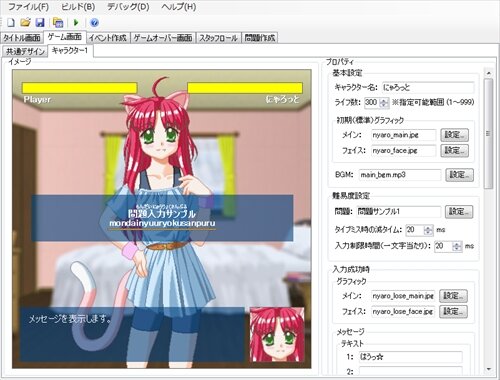Switch to the タイトル画面 tab

(x=22, y=38)
